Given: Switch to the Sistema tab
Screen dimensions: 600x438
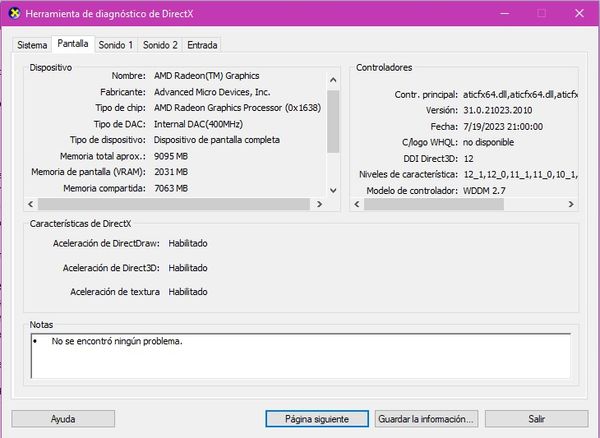Looking at the screenshot, I should pyautogui.click(x=32, y=45).
